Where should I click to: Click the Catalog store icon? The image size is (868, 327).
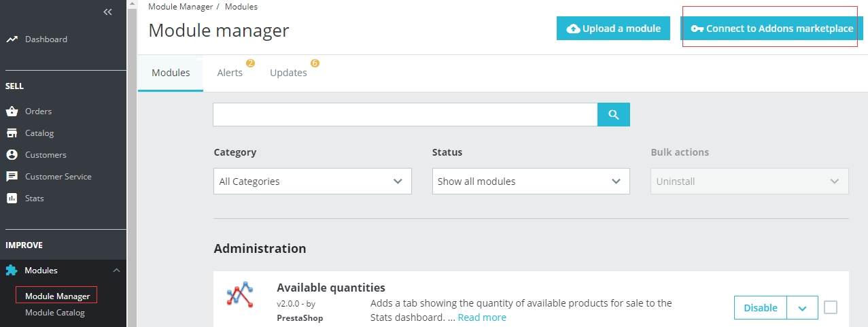coord(12,133)
